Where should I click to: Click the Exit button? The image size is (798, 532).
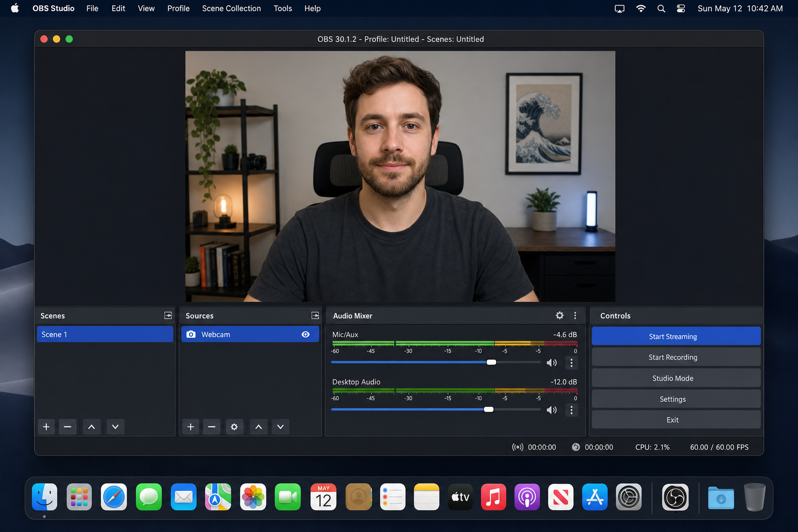coord(676,419)
